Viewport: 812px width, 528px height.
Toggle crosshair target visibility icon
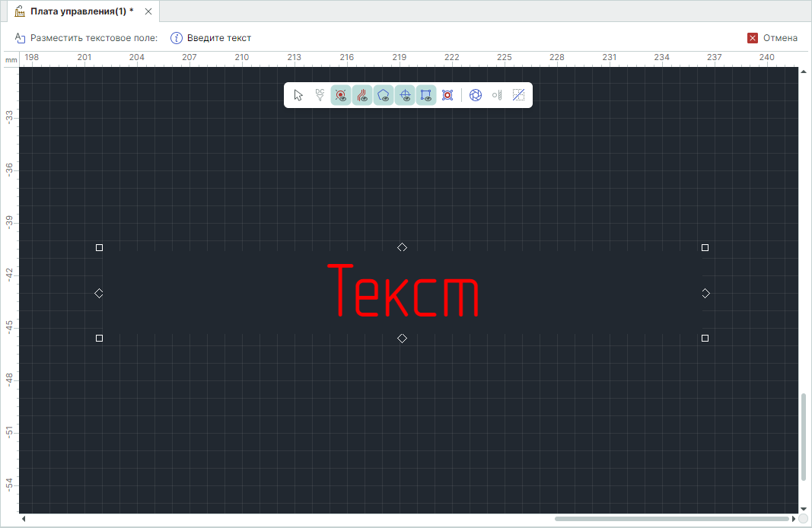(x=405, y=95)
